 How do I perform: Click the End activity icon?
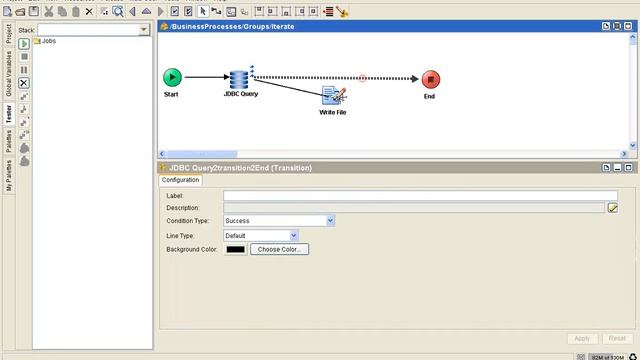pyautogui.click(x=431, y=80)
